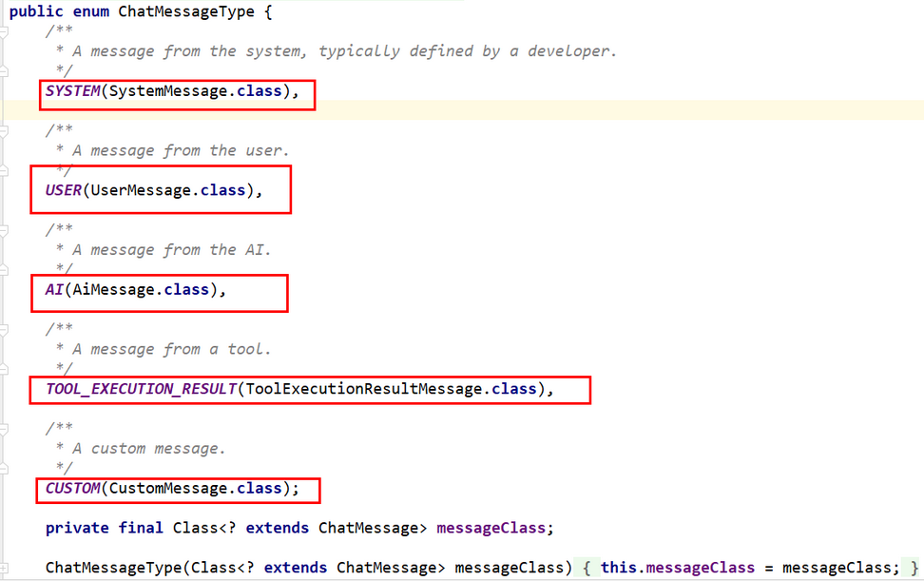Viewport: 924px width, 581px height.
Task: Click 'extends' in the private field line
Action: tap(277, 528)
